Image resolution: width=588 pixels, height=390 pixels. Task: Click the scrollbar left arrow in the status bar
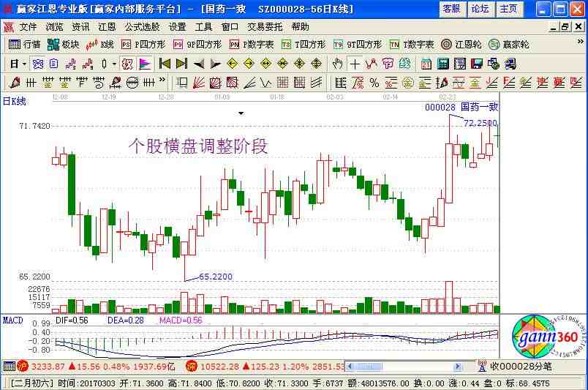click(350, 367)
